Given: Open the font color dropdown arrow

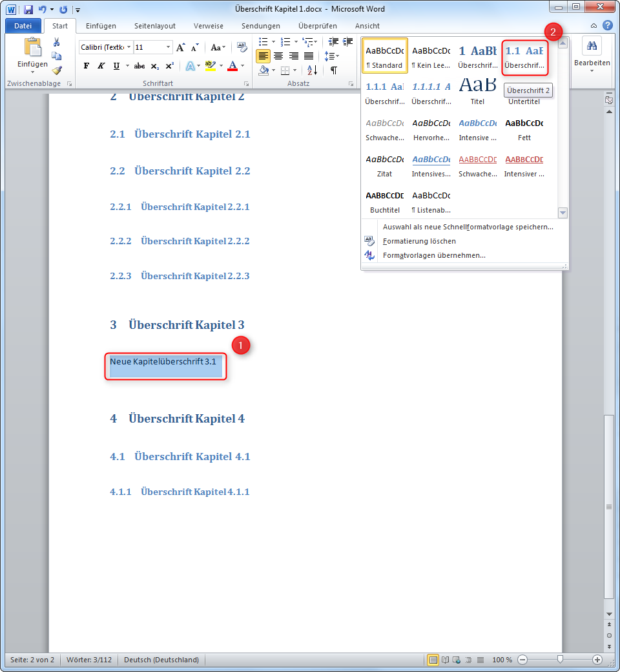Looking at the screenshot, I should (242, 65).
